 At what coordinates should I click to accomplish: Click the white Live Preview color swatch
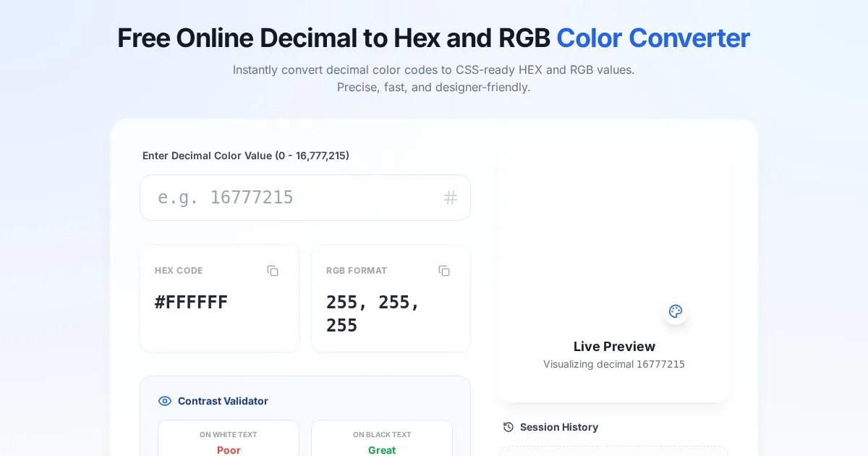(613, 232)
